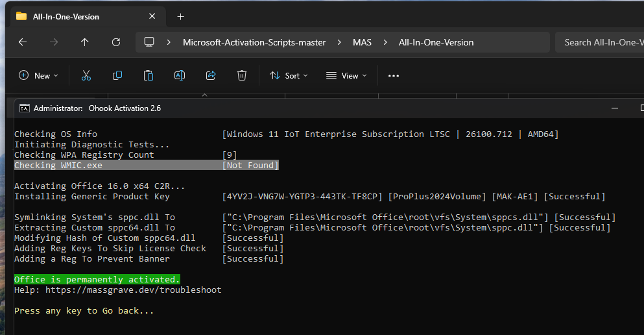Click the '[Not Found]' status text
Viewport: 644px width, 335px height.
250,166
